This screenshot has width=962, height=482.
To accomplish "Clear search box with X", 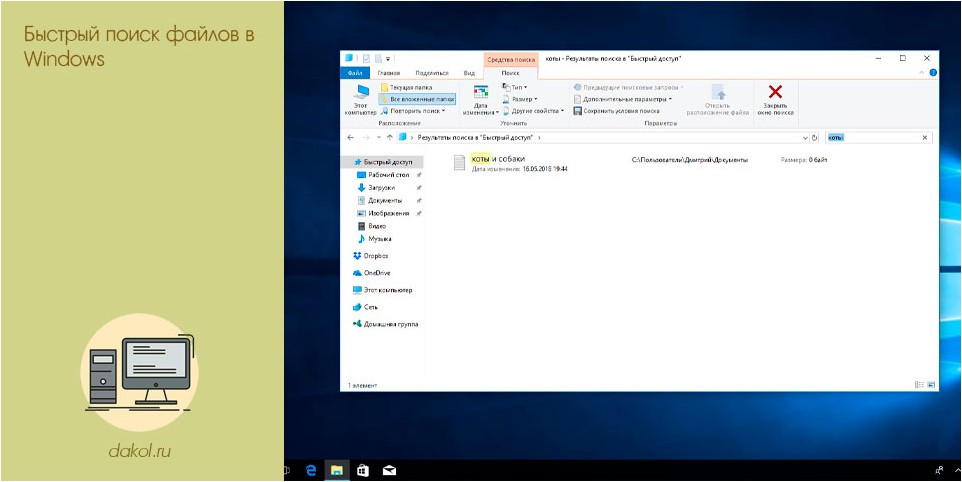I will coord(925,138).
